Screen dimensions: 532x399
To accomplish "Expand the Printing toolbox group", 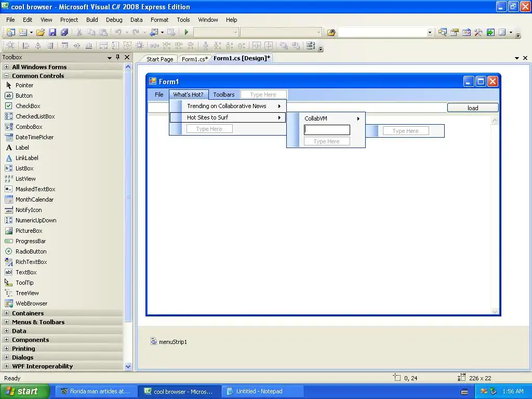I will 6,349.
